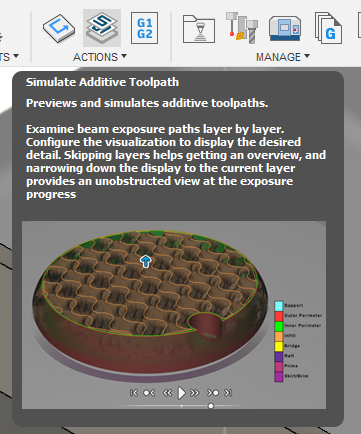Click the play button in tooltip preview
Screen dimensions: 361x434
point(181,393)
